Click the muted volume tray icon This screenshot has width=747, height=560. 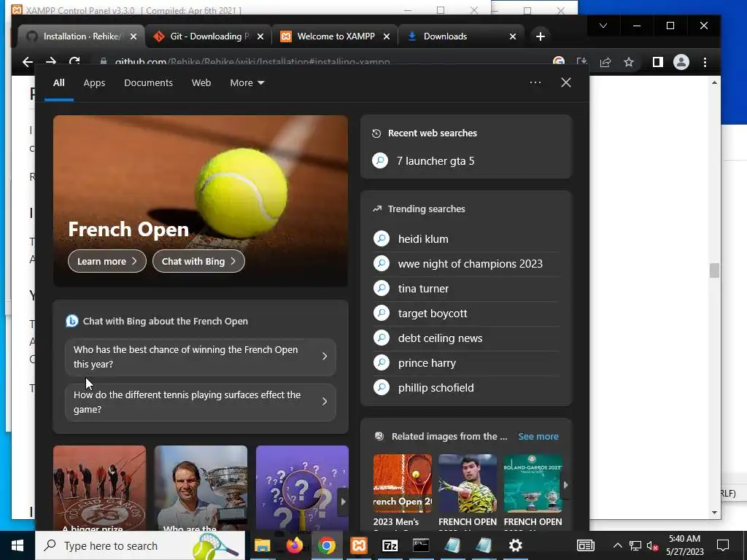pos(652,545)
